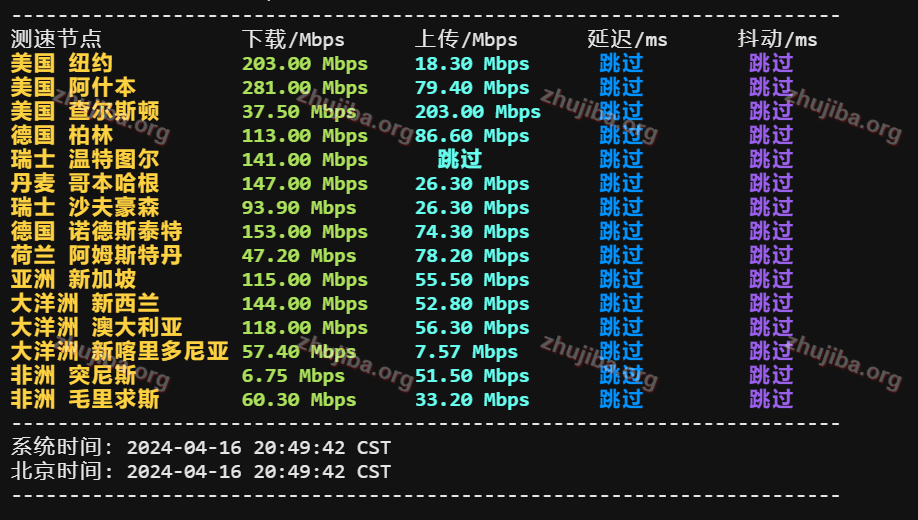Select the 荷兰 阿姆斯特丹 node name
Screen dimensions: 918x520
click(x=96, y=255)
